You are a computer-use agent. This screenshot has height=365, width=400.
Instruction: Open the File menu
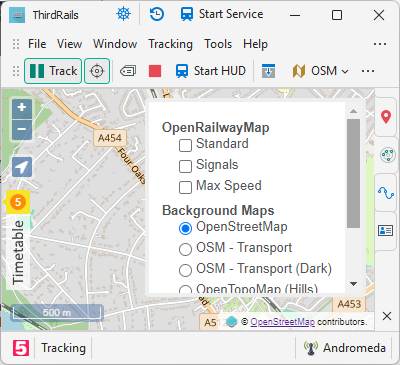(37, 44)
